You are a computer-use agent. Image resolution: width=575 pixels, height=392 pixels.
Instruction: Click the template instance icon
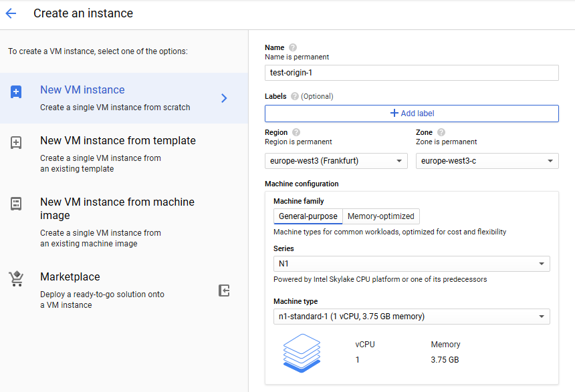[16, 143]
